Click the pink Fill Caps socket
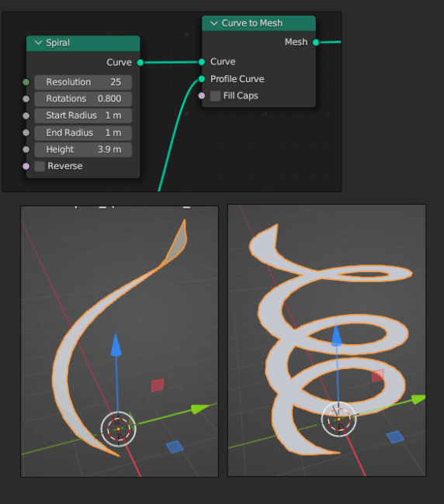 (x=202, y=95)
